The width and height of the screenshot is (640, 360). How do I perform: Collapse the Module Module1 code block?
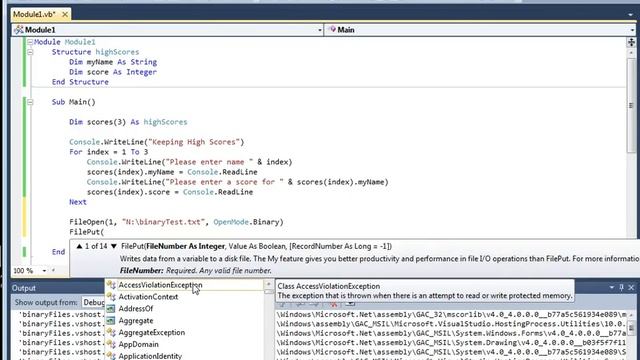click(x=30, y=42)
